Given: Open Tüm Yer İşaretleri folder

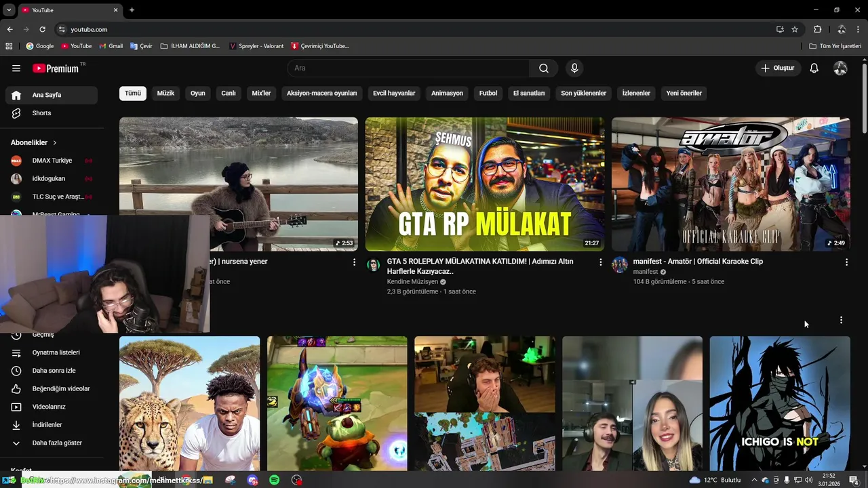Looking at the screenshot, I should click(x=835, y=46).
